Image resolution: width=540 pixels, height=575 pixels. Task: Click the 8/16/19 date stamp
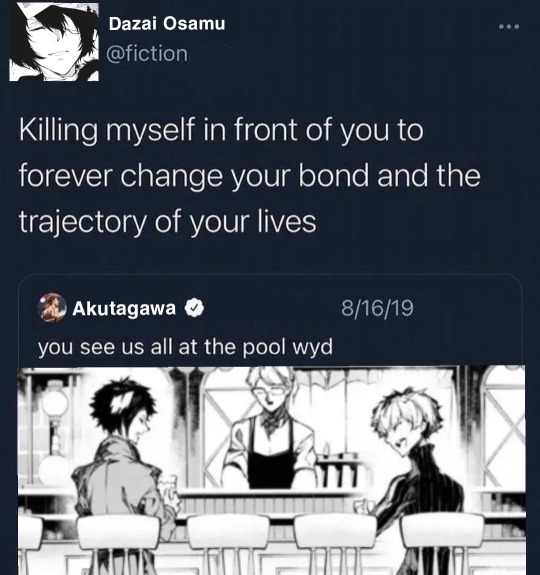377,308
